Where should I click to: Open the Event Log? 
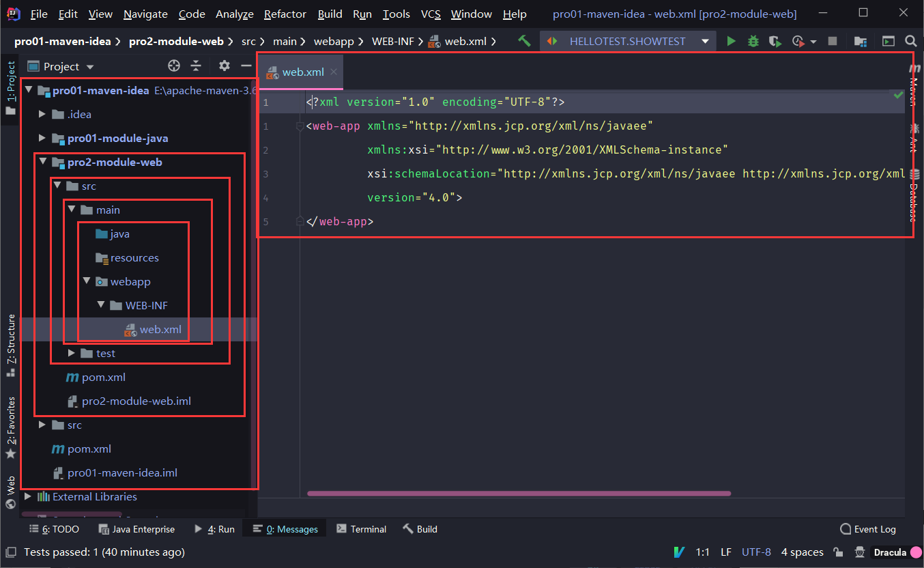coord(868,529)
